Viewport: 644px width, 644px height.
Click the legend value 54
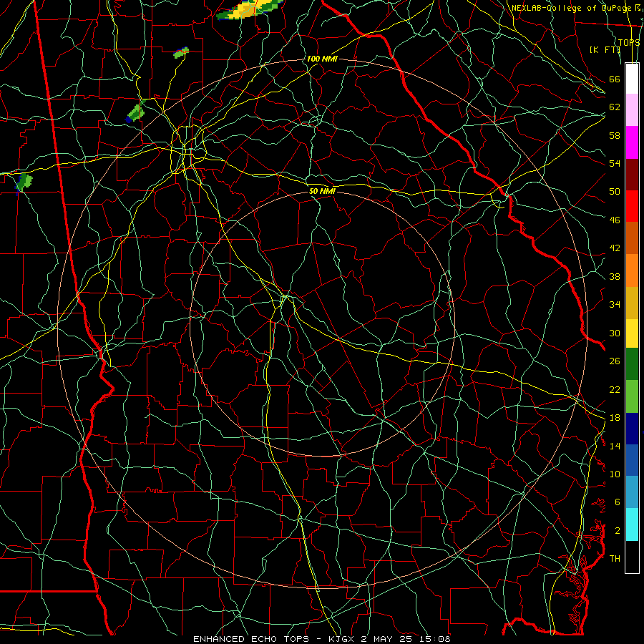[x=615, y=163]
